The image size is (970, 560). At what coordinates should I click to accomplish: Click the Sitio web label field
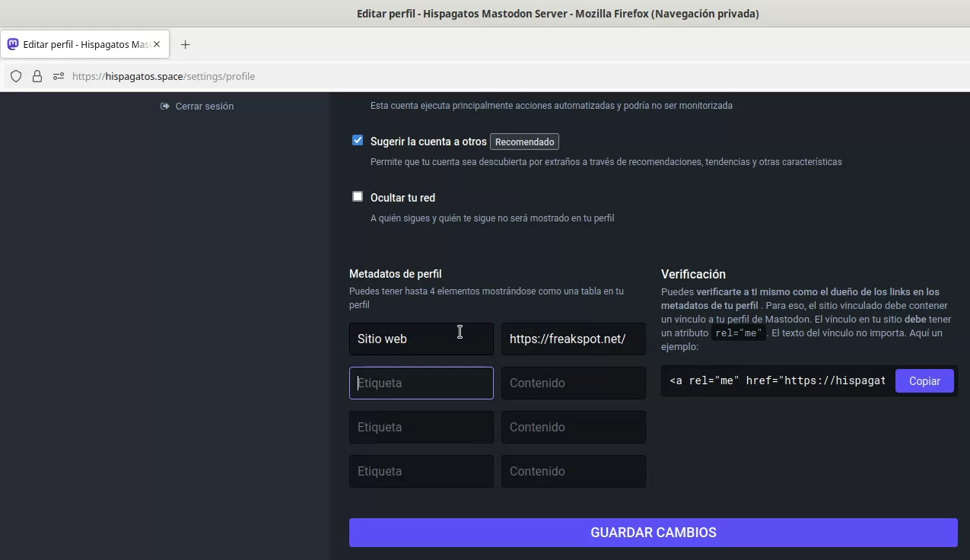[x=421, y=339]
